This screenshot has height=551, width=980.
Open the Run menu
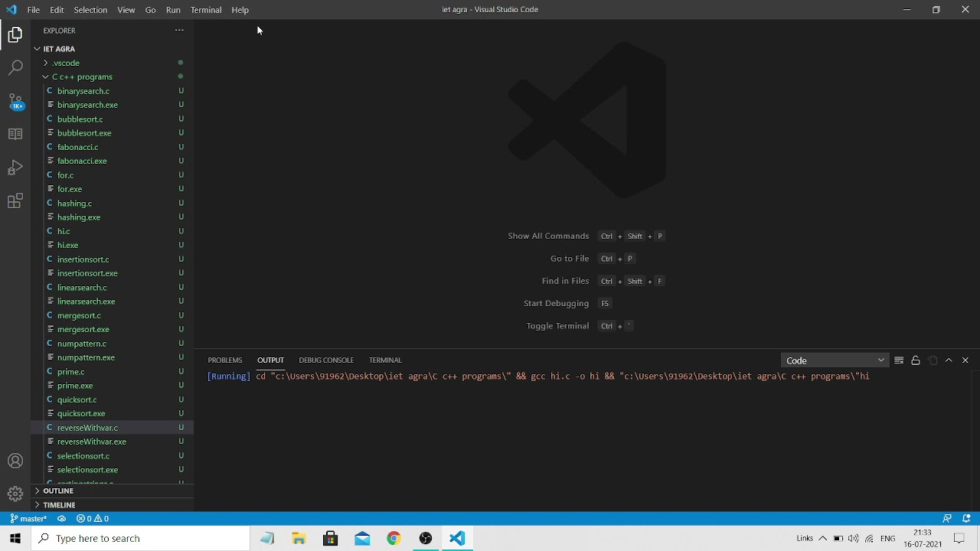[x=173, y=10]
